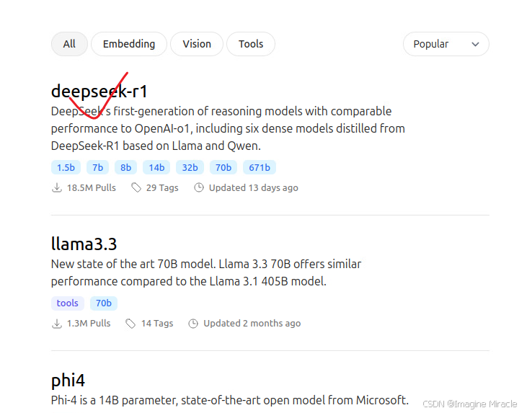This screenshot has height=413, width=532.
Task: Select the 1.5b tag of deepseek-r1
Action: [x=66, y=167]
